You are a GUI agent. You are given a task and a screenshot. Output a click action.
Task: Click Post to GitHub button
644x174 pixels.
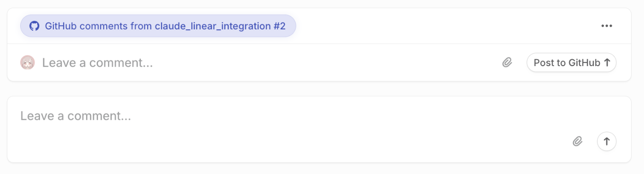[x=571, y=62]
